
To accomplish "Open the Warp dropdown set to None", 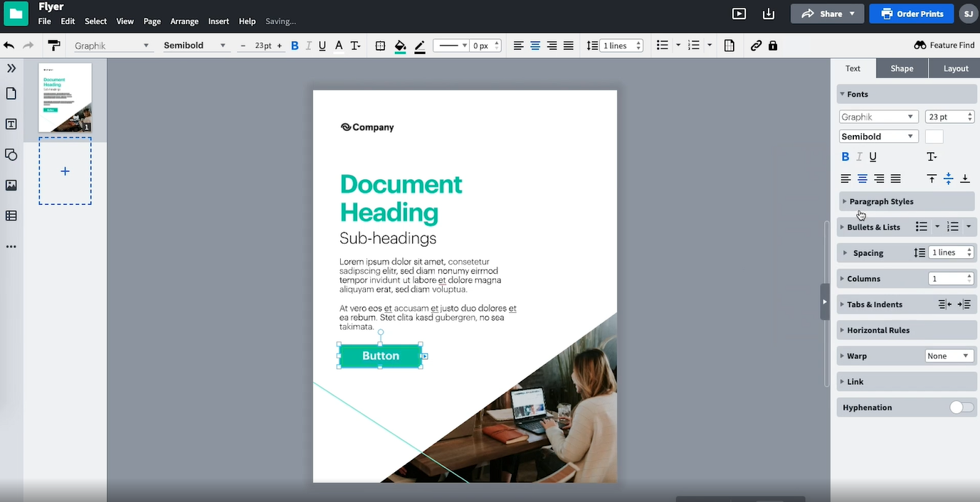I will click(949, 356).
